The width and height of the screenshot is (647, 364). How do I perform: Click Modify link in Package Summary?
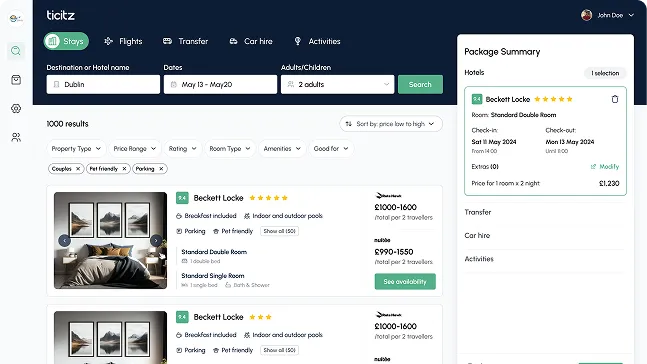(x=605, y=167)
